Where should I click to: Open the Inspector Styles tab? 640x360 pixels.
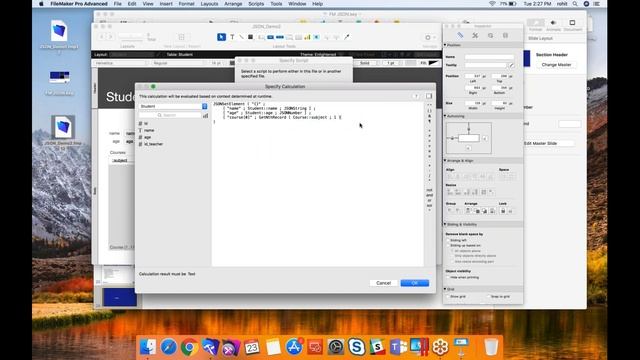(475, 36)
